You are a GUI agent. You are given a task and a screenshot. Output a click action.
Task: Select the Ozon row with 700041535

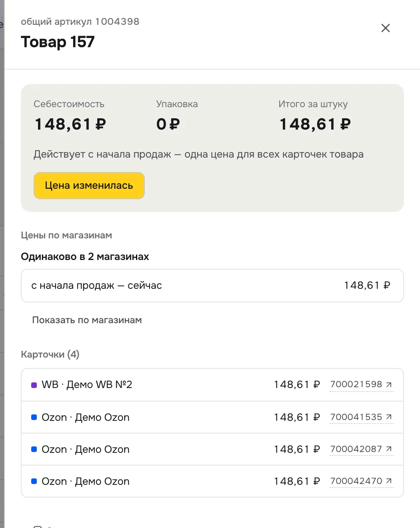pyautogui.click(x=212, y=417)
